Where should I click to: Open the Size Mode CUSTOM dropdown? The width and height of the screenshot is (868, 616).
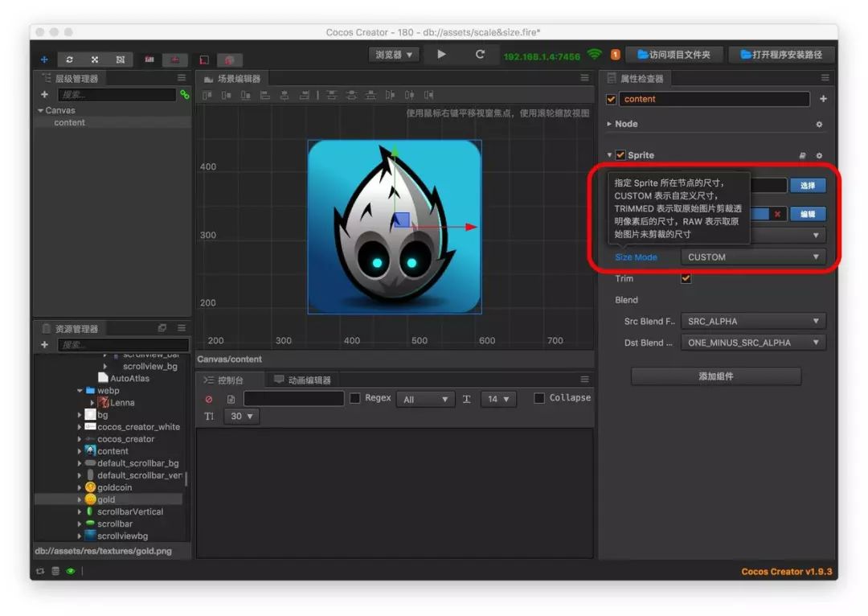coord(752,257)
